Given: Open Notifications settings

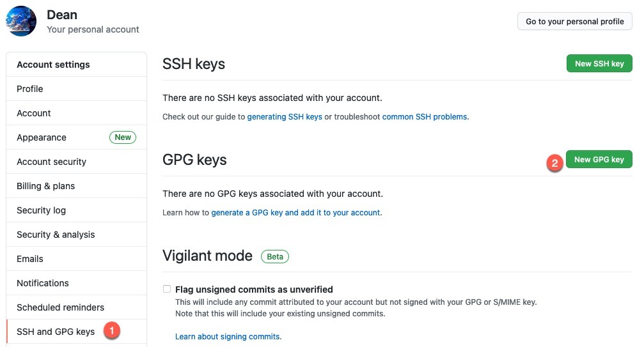Looking at the screenshot, I should tap(76, 283).
